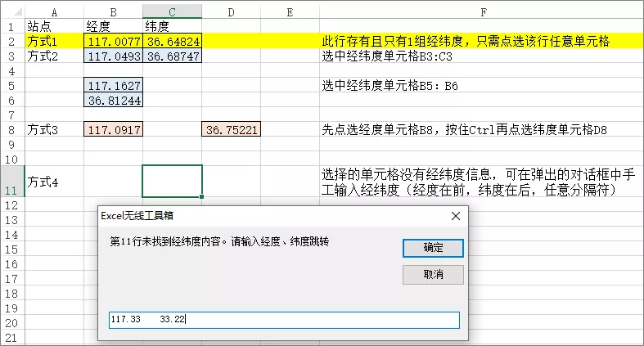The height and width of the screenshot is (346, 644).
Task: Select column F header
Action: (483, 11)
